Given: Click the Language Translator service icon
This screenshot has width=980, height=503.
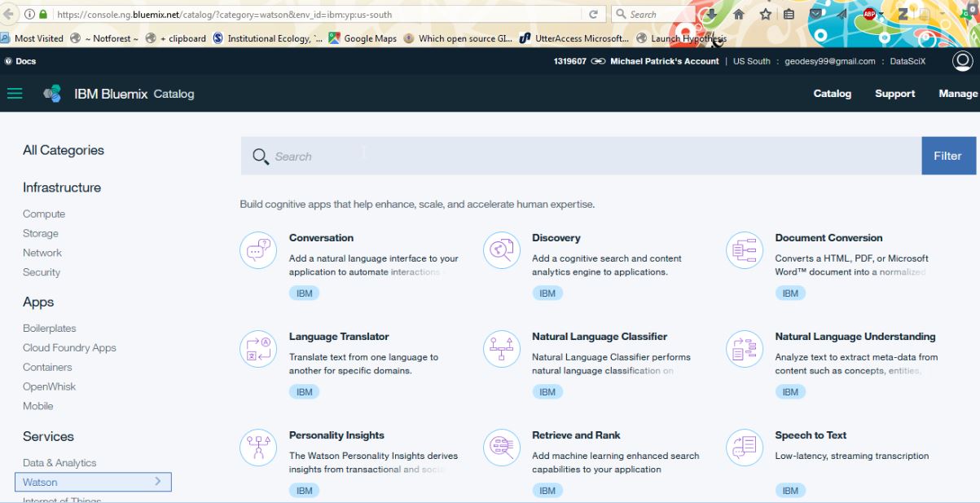Looking at the screenshot, I should [x=258, y=349].
